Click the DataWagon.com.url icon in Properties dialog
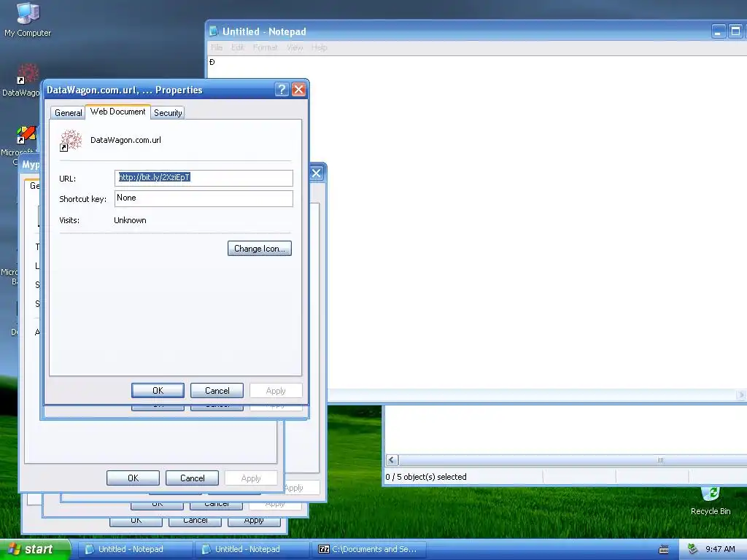The image size is (747, 560). [71, 140]
